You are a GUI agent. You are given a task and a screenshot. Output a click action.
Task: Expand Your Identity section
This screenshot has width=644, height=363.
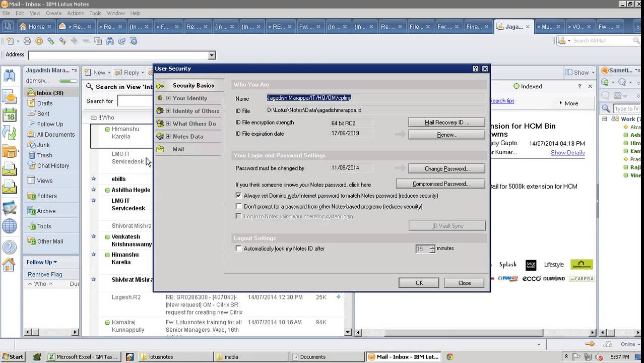click(x=168, y=98)
